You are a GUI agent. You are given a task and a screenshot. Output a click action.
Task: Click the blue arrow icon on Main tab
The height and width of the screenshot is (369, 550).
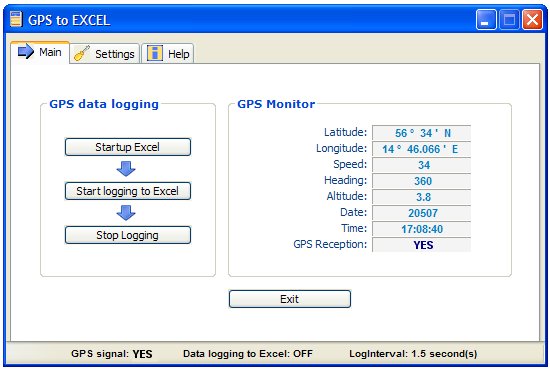pos(26,52)
